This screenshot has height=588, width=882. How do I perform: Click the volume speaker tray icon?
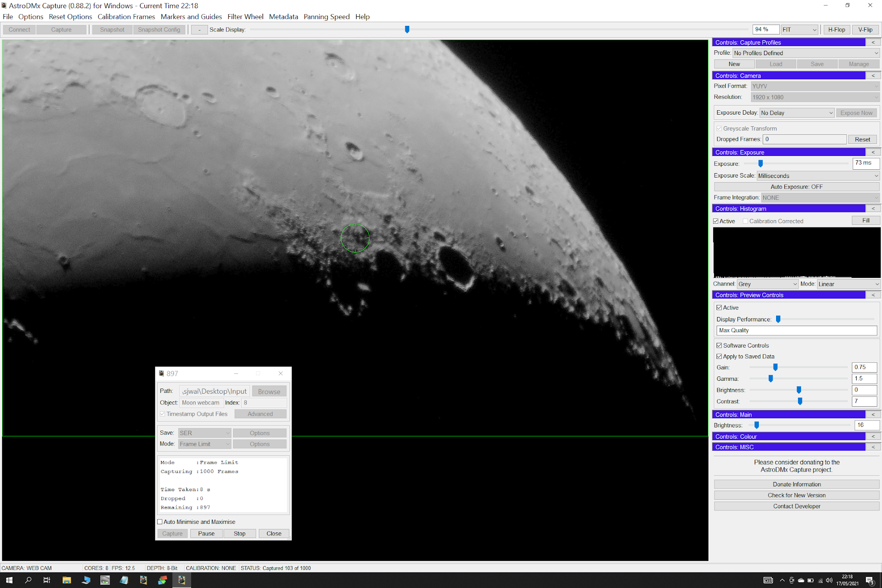pyautogui.click(x=829, y=580)
